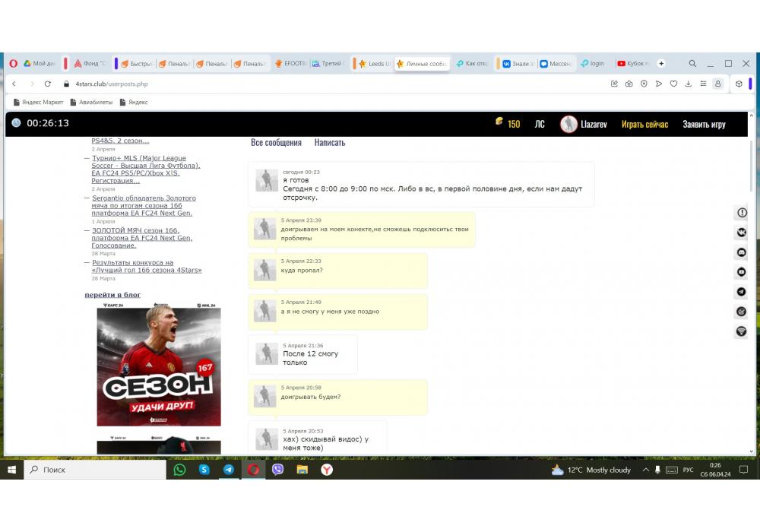Open Llazarev profile avatar

pos(568,124)
